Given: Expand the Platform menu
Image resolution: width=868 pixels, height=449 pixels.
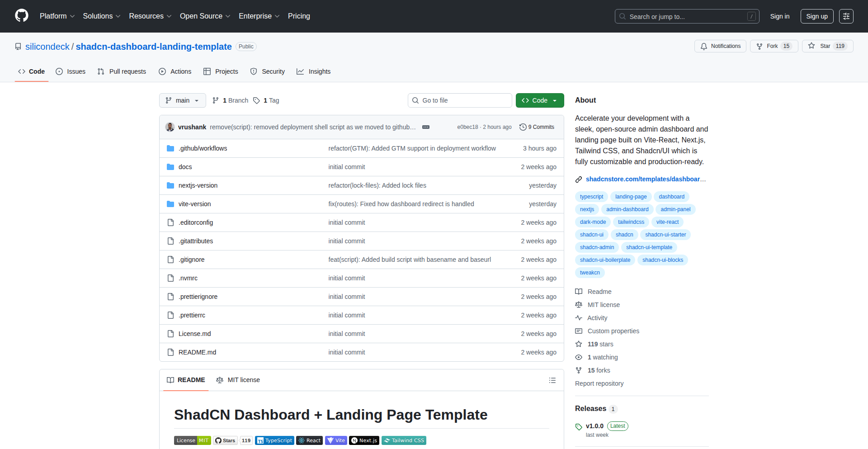Looking at the screenshot, I should 57,16.
